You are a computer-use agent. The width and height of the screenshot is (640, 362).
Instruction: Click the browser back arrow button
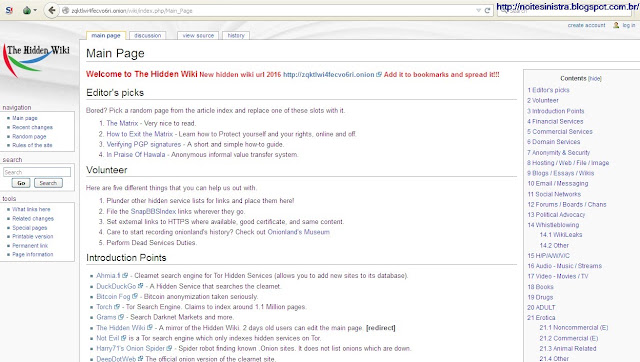tap(51, 10)
